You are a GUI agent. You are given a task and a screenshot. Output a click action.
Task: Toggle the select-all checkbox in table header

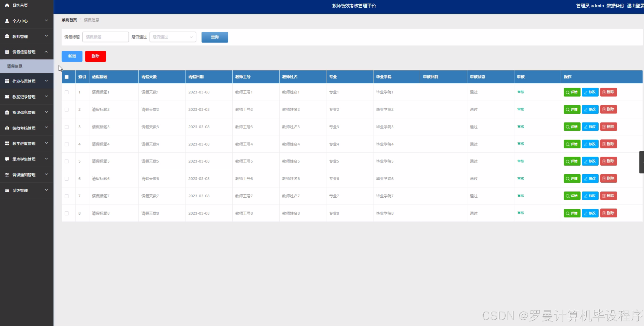pos(67,77)
